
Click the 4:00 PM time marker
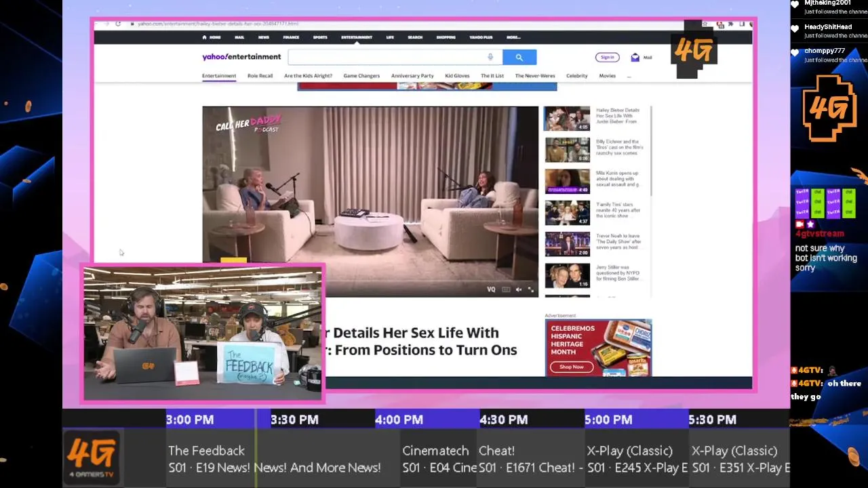pos(399,420)
